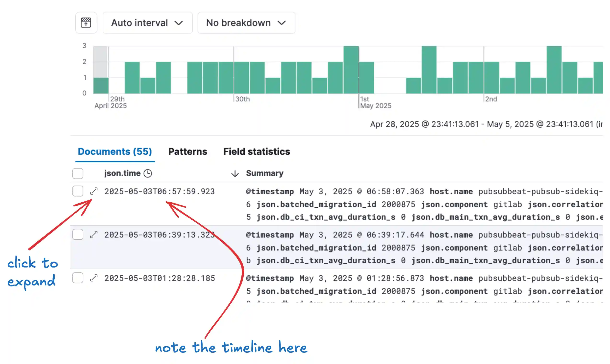Viewport: 610px width, 364px height.
Task: Check the first document's row checkbox
Action: 78,191
